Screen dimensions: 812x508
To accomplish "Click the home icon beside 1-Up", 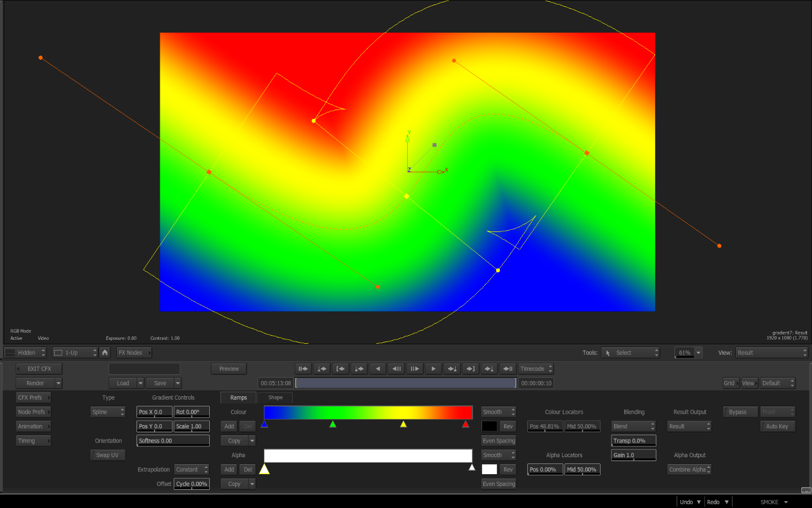I will (105, 353).
